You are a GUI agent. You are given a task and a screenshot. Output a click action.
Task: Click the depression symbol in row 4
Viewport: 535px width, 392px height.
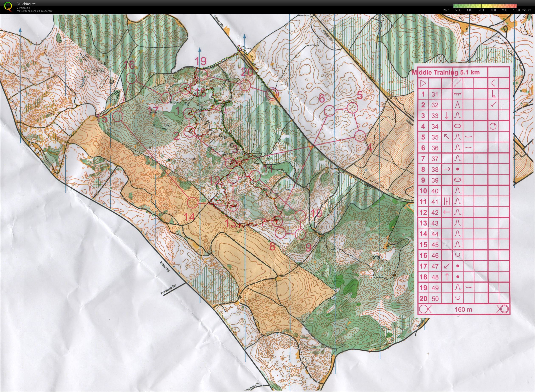458,127
